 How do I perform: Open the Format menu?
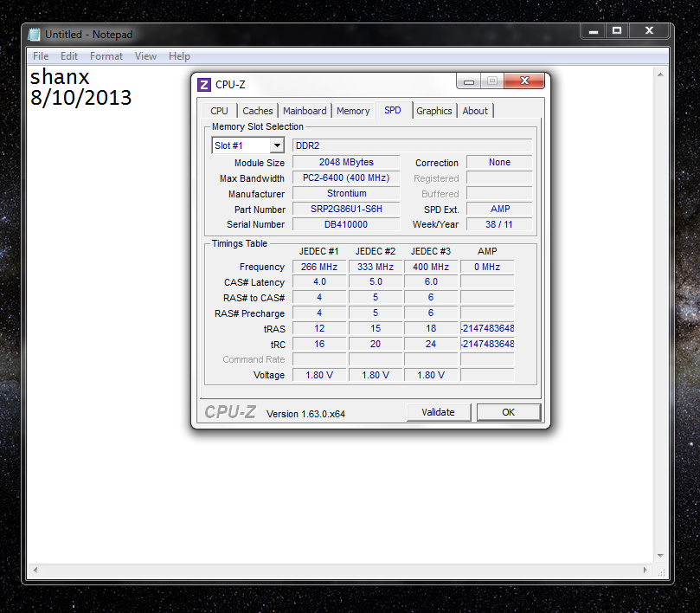click(x=106, y=56)
